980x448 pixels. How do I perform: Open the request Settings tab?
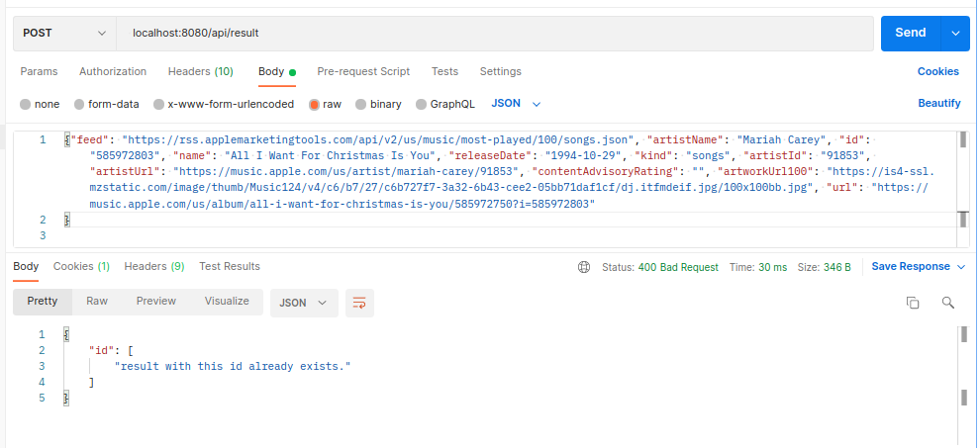pyautogui.click(x=500, y=71)
